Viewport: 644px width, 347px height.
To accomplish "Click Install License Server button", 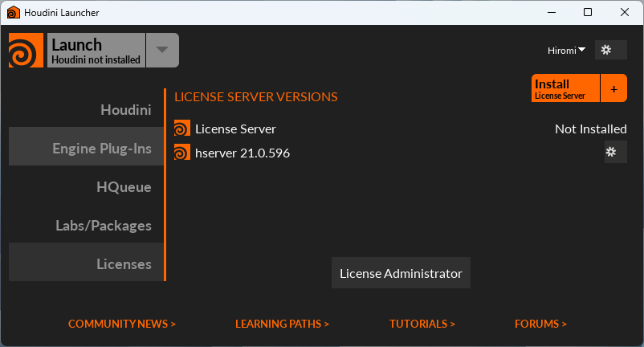I will pos(565,88).
